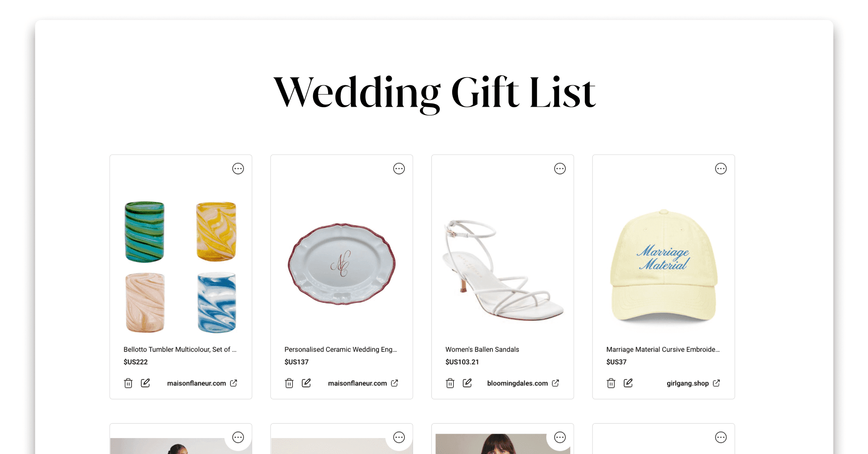Delete the Marriage Material cap item
This screenshot has height=454, width=868.
click(x=611, y=383)
